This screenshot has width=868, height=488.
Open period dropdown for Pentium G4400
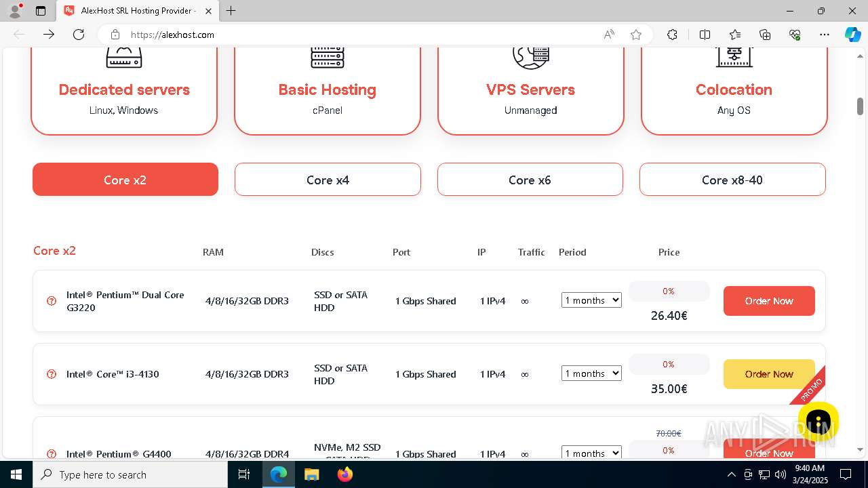point(591,453)
